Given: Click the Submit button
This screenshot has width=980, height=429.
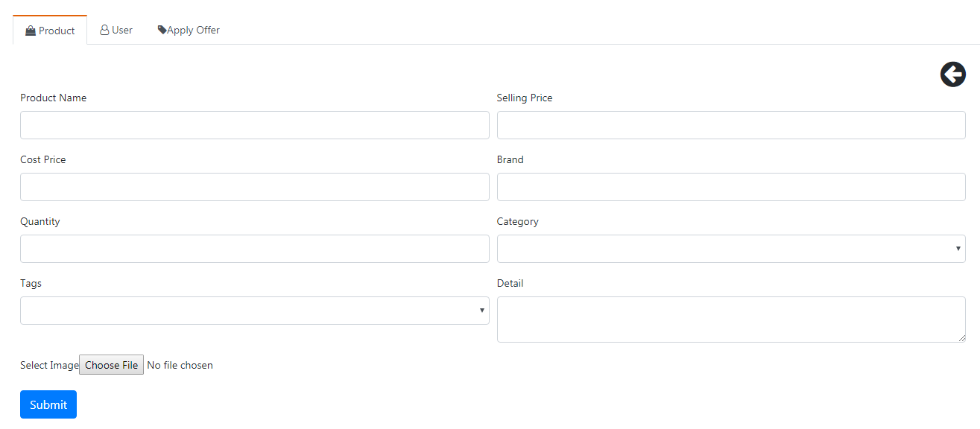Looking at the screenshot, I should click(x=48, y=404).
